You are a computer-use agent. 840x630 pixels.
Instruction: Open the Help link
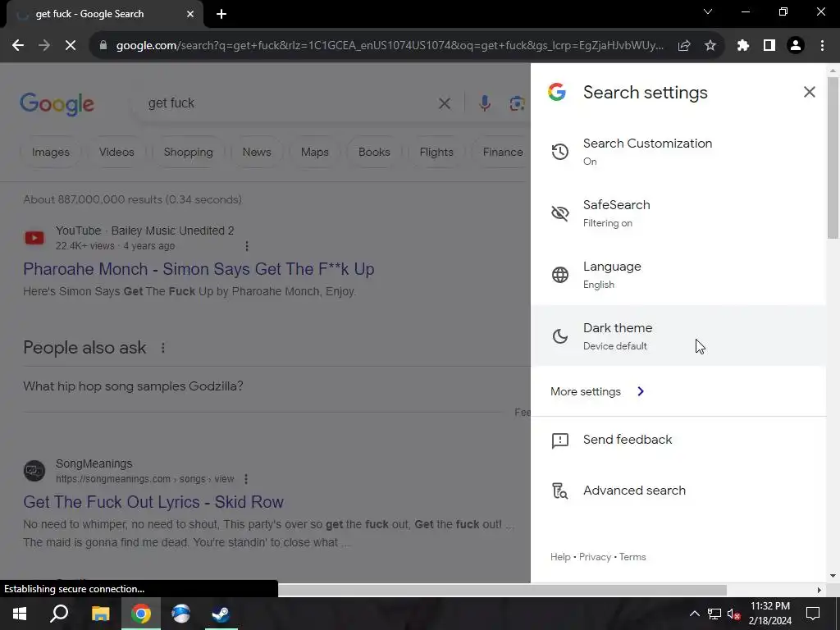pyautogui.click(x=560, y=557)
